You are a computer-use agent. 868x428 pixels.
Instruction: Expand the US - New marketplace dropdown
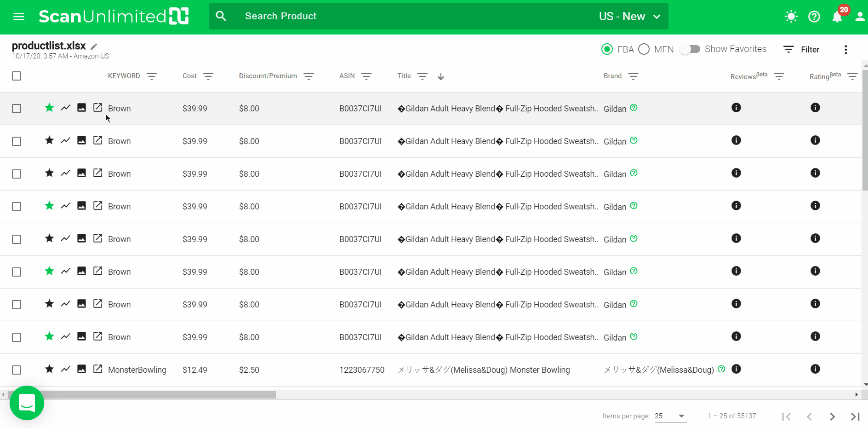(629, 17)
